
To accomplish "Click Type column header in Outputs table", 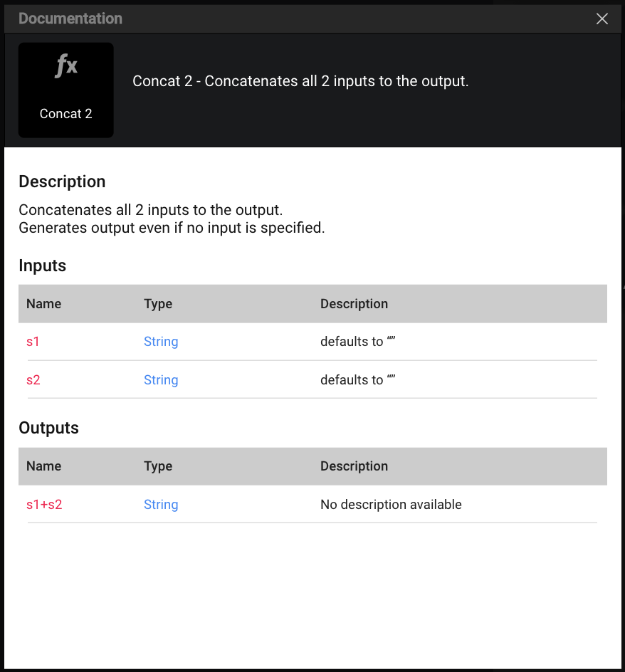I will click(158, 466).
